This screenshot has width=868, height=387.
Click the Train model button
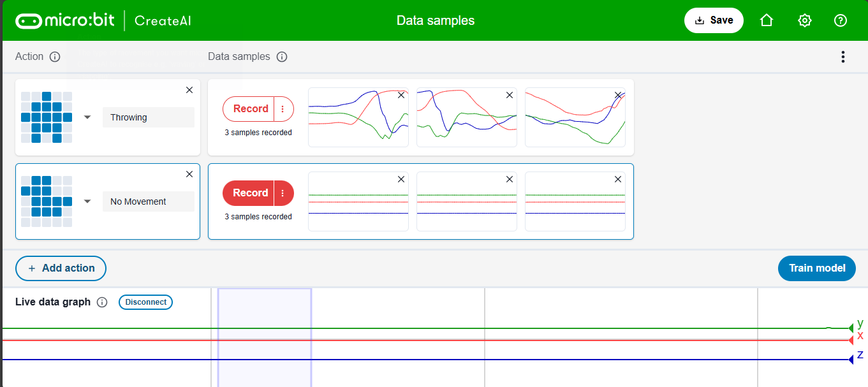(817, 268)
